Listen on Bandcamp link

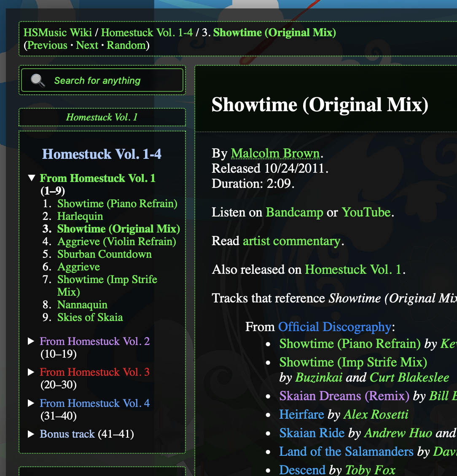tap(294, 212)
